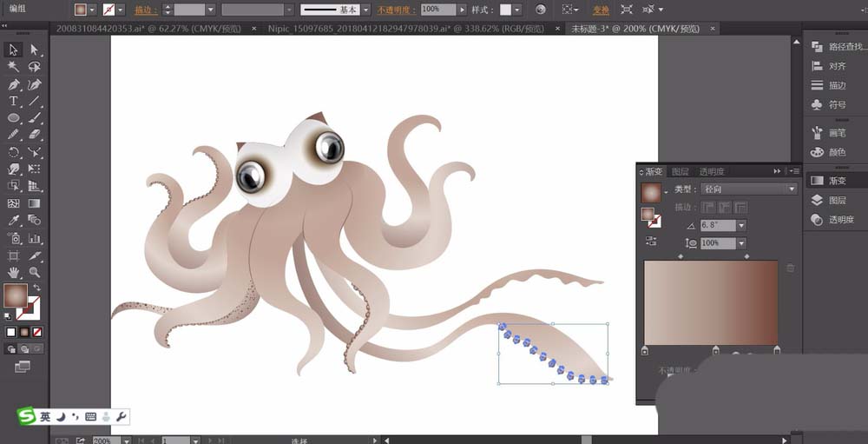
Task: Select the Blend tool
Action: (35, 221)
